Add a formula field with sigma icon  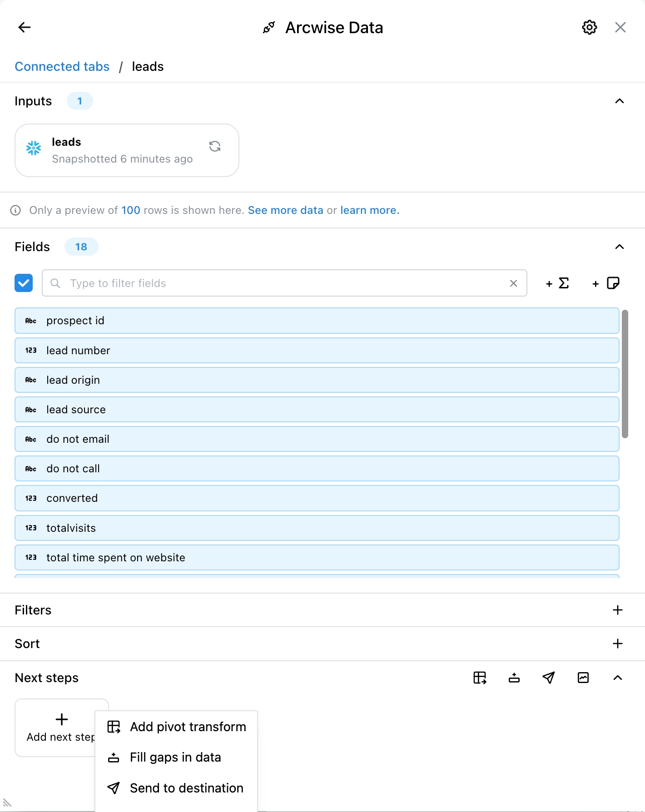[557, 283]
